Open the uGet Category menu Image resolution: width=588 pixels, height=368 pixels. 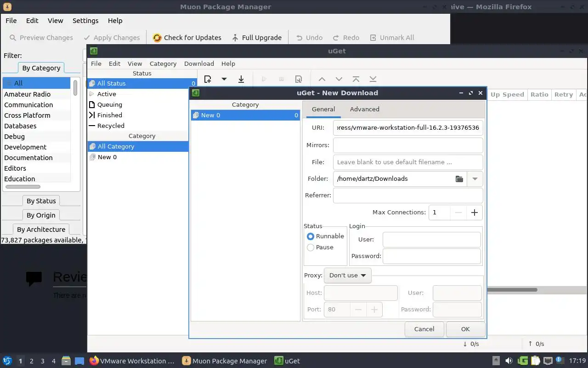click(x=163, y=63)
